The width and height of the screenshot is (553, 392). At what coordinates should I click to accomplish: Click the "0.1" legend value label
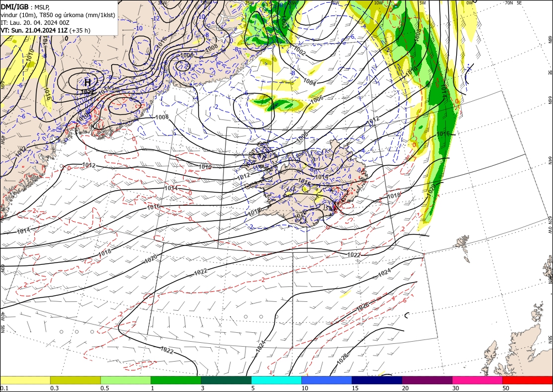4,388
